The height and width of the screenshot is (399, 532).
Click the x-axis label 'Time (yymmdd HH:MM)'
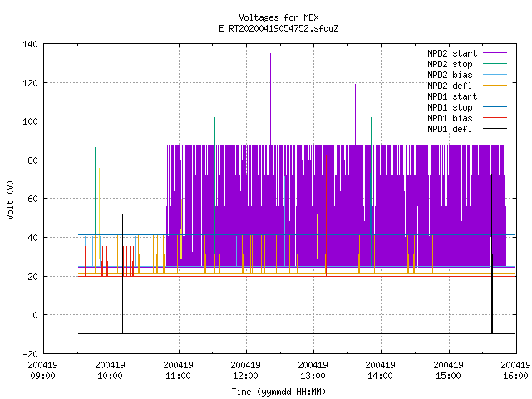278,392
